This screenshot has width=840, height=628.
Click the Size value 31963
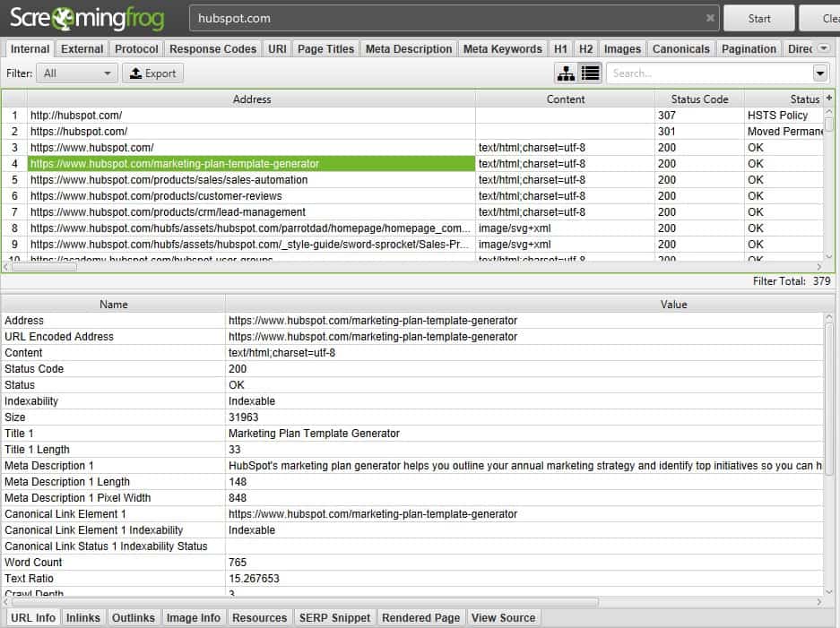(x=243, y=417)
